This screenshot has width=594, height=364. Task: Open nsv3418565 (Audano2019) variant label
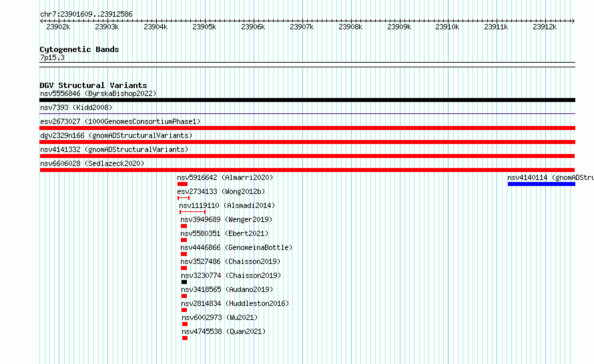click(227, 289)
